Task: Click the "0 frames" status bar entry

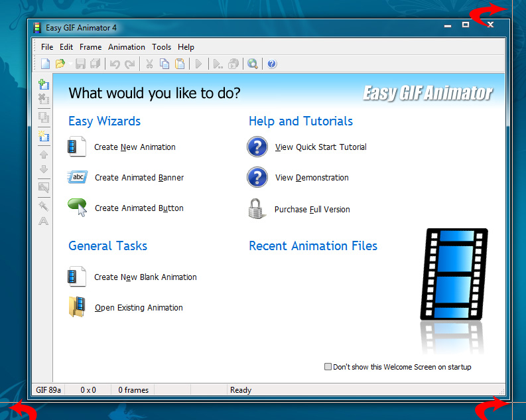Action: coord(133,389)
